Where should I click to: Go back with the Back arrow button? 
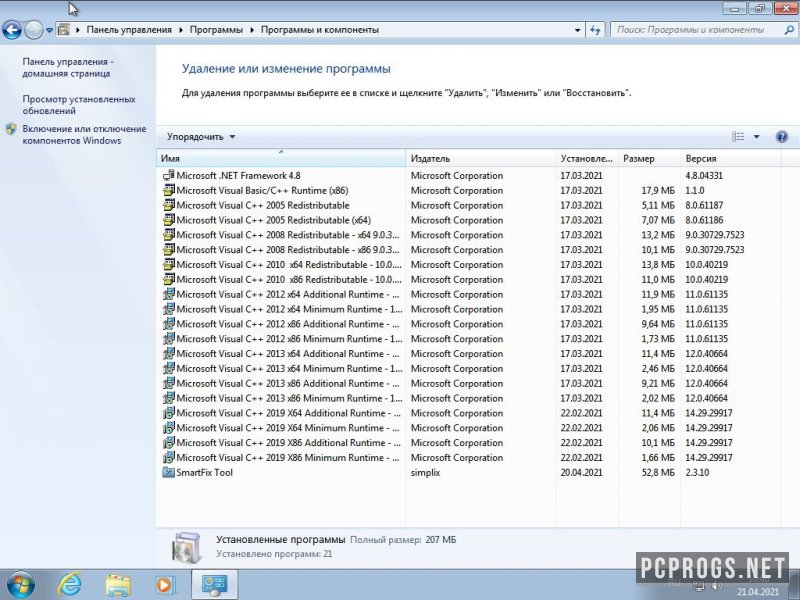point(12,30)
